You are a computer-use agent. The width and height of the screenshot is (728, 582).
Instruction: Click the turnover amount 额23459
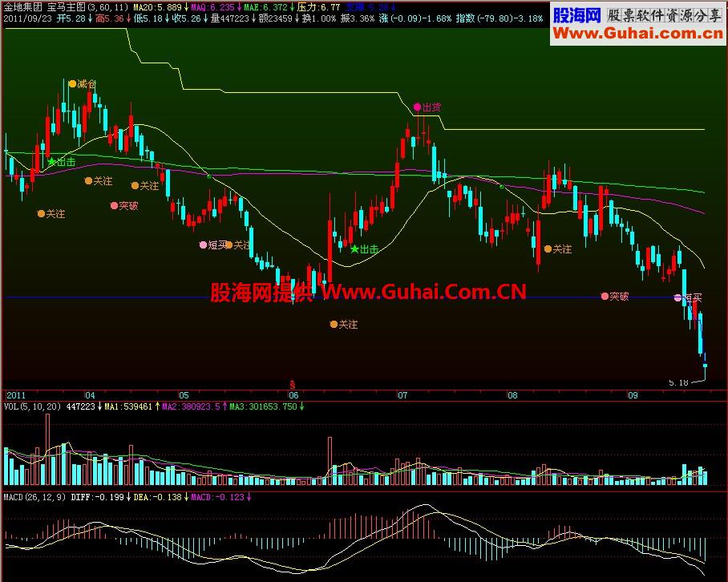coord(278,18)
